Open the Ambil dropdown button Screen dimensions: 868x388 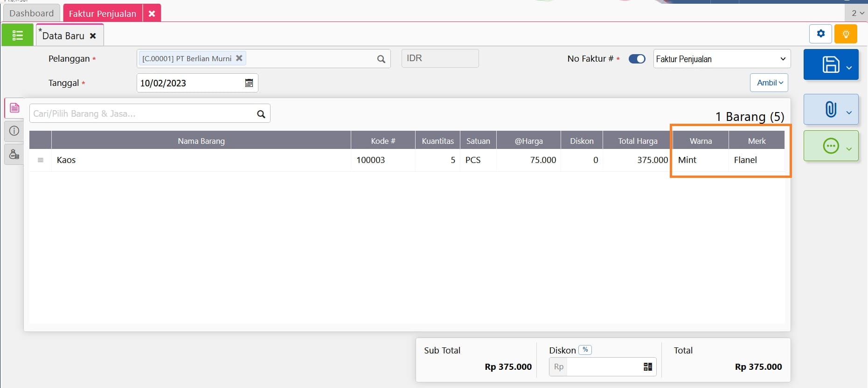(769, 83)
